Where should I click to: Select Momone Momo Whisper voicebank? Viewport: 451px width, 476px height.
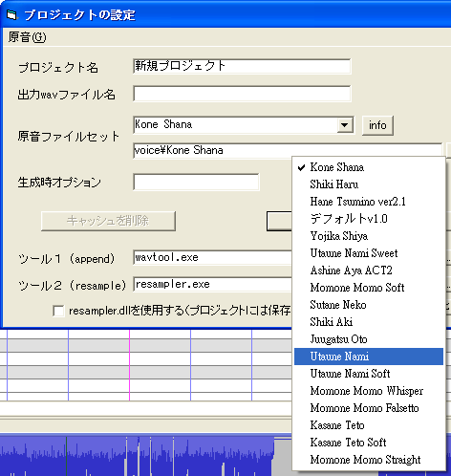(369, 391)
